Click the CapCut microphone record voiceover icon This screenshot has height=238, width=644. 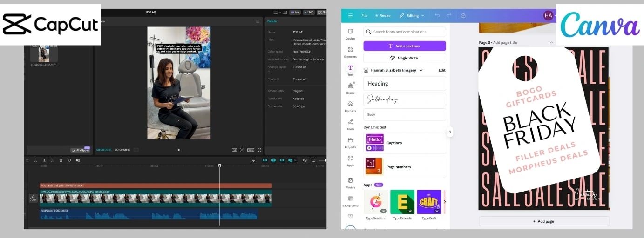click(x=253, y=160)
